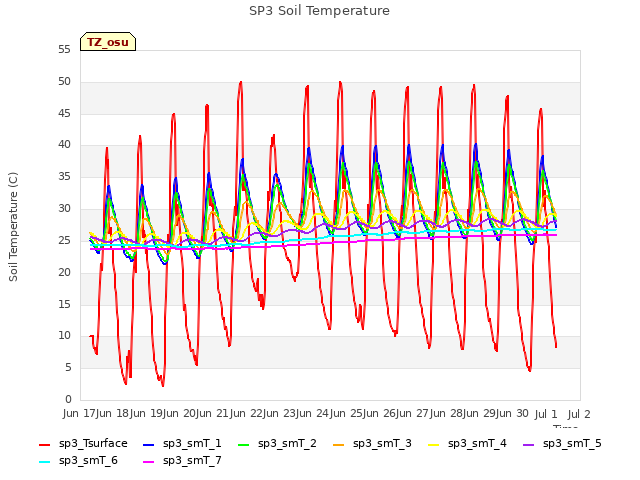Viewport: 640px width, 480px height.
Task: Click the 0 y-axis tick label
Action: click(x=68, y=399)
